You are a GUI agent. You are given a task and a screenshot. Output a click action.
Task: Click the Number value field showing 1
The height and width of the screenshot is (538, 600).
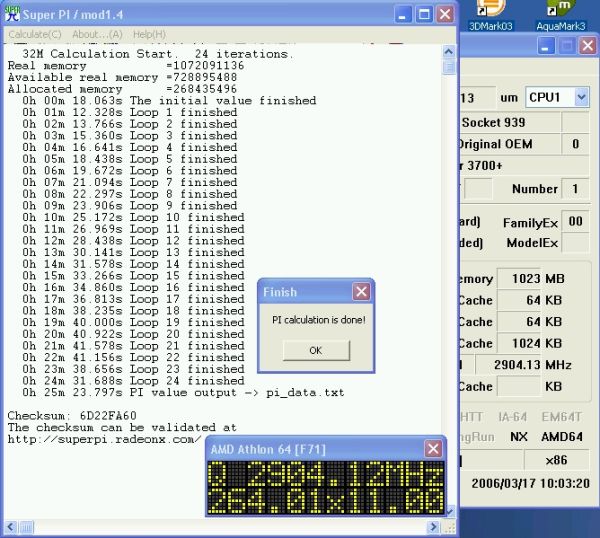(x=575, y=189)
